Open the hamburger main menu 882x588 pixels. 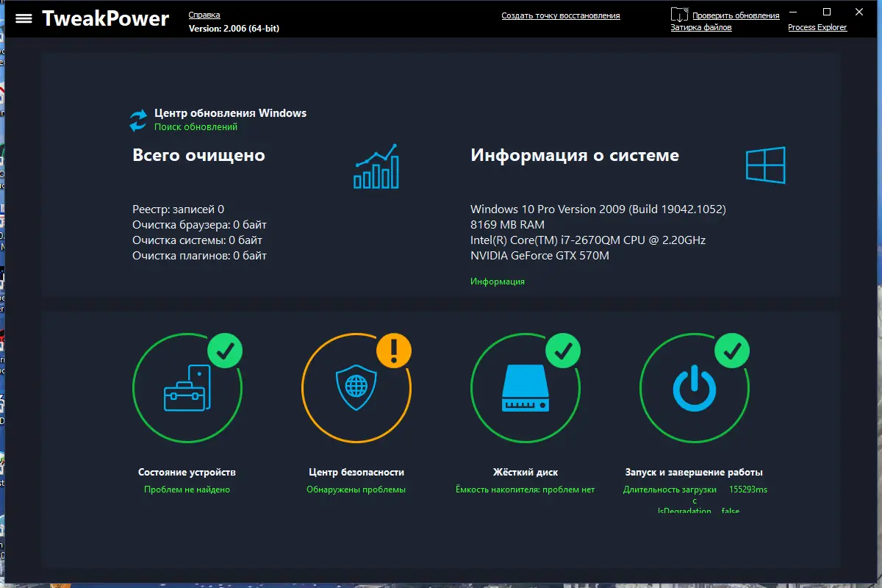[x=24, y=18]
